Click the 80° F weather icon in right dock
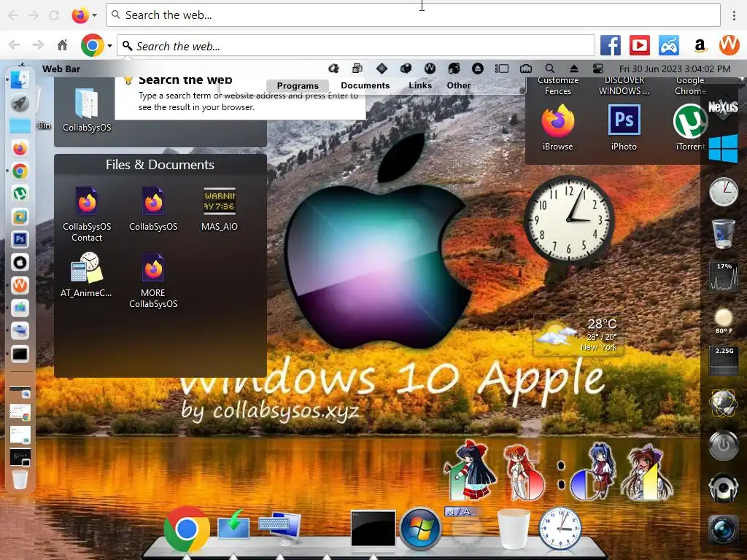Viewport: 747px width, 560px height. point(724,320)
